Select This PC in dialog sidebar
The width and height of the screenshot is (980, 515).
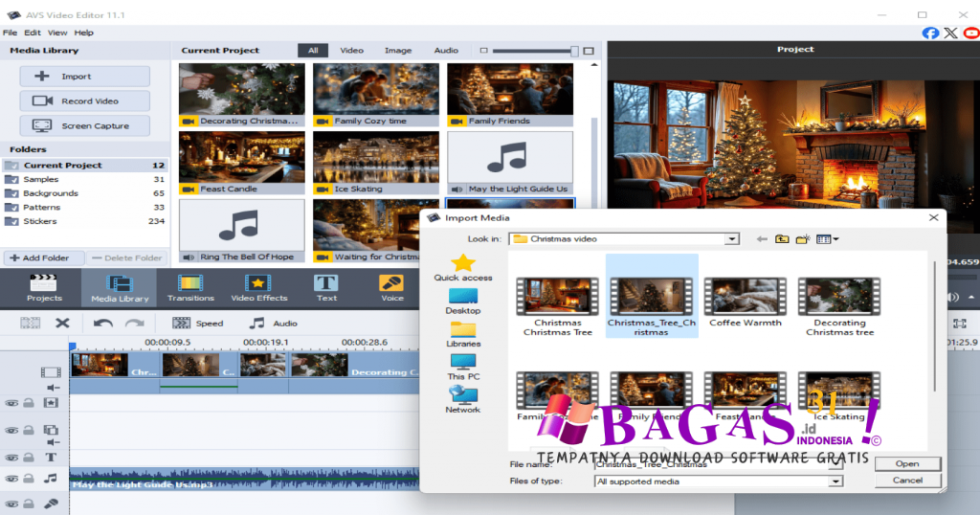(x=463, y=367)
